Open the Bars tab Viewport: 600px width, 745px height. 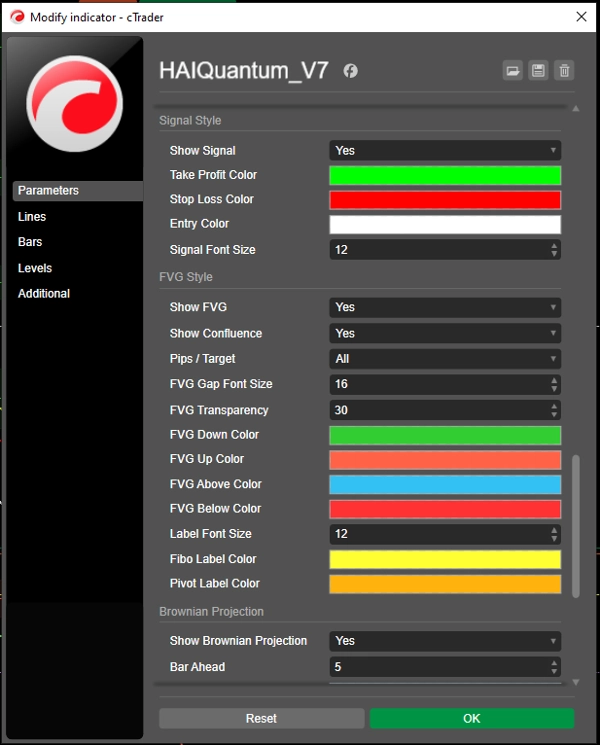30,242
